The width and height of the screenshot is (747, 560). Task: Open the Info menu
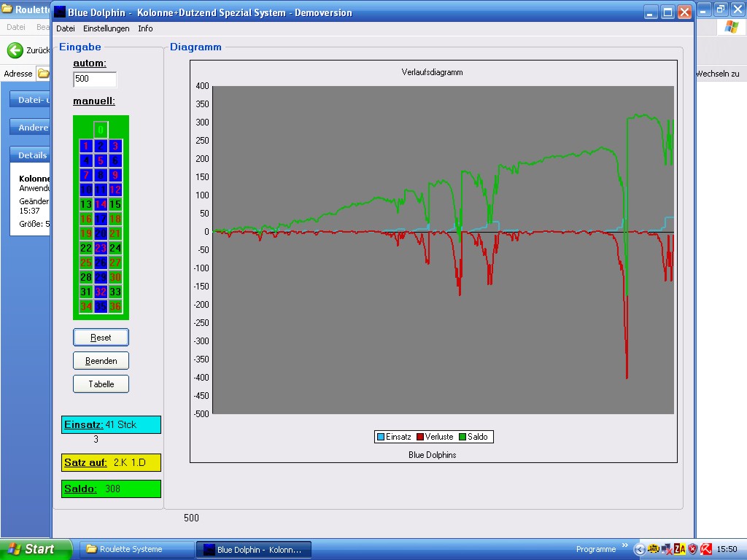tap(145, 28)
